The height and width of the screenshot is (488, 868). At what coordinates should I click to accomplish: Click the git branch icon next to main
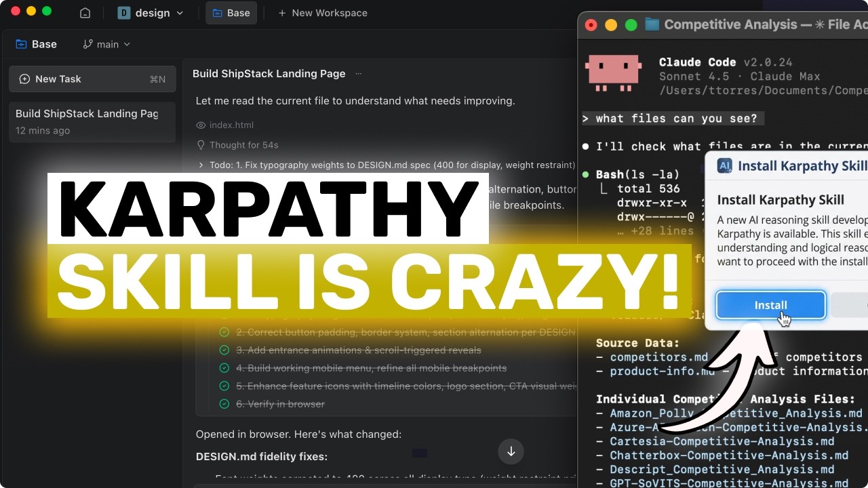88,44
